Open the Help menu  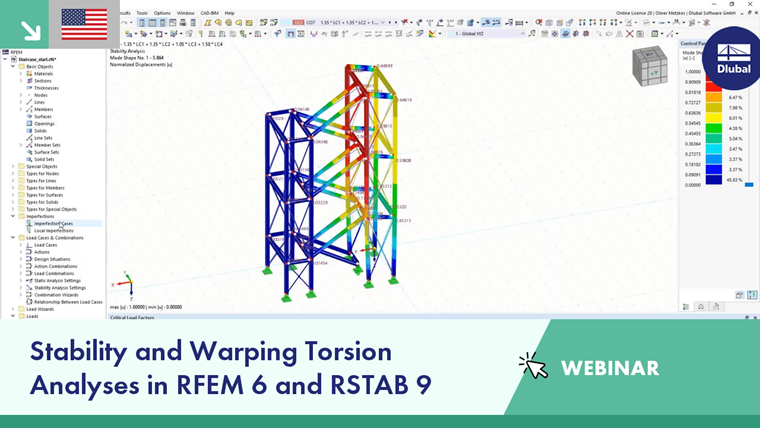pos(229,13)
